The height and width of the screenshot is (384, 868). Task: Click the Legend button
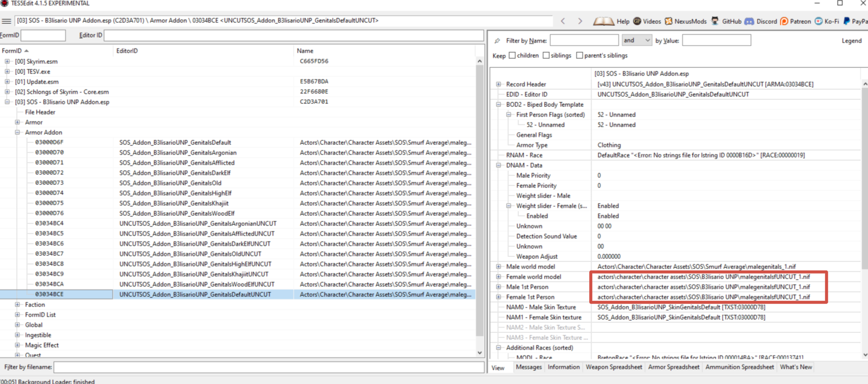pyautogui.click(x=851, y=41)
